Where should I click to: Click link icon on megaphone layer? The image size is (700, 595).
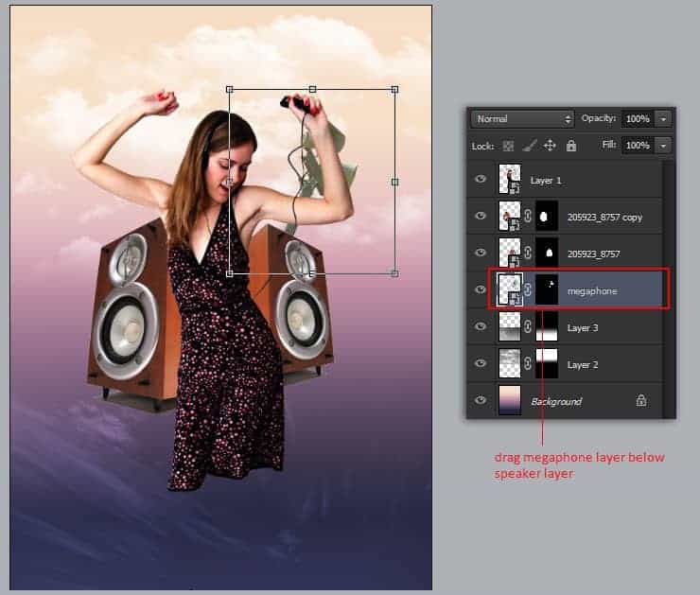point(528,289)
